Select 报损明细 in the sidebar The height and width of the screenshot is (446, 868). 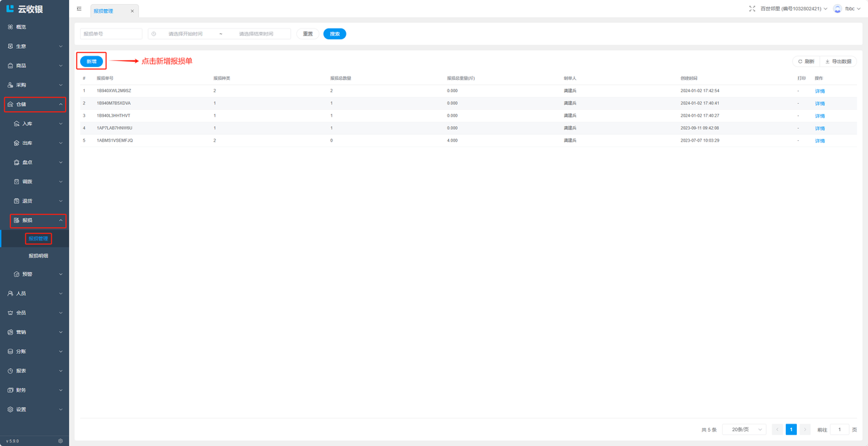click(x=38, y=256)
